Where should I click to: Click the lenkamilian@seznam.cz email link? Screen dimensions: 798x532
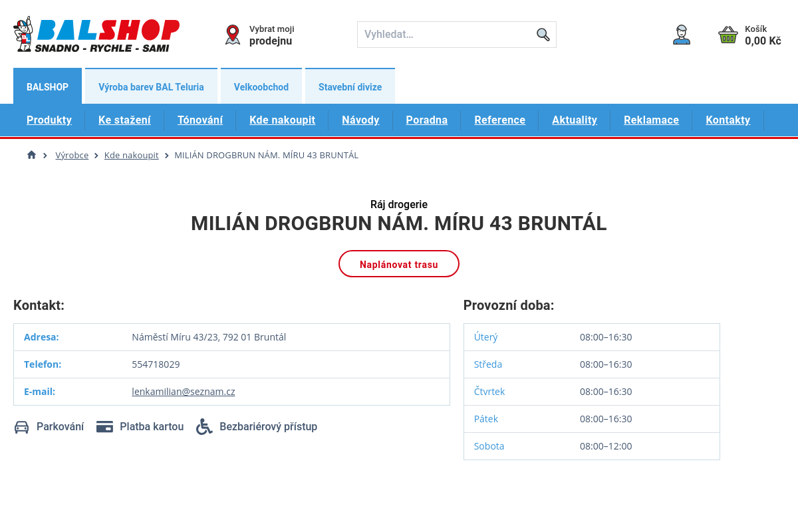(184, 392)
